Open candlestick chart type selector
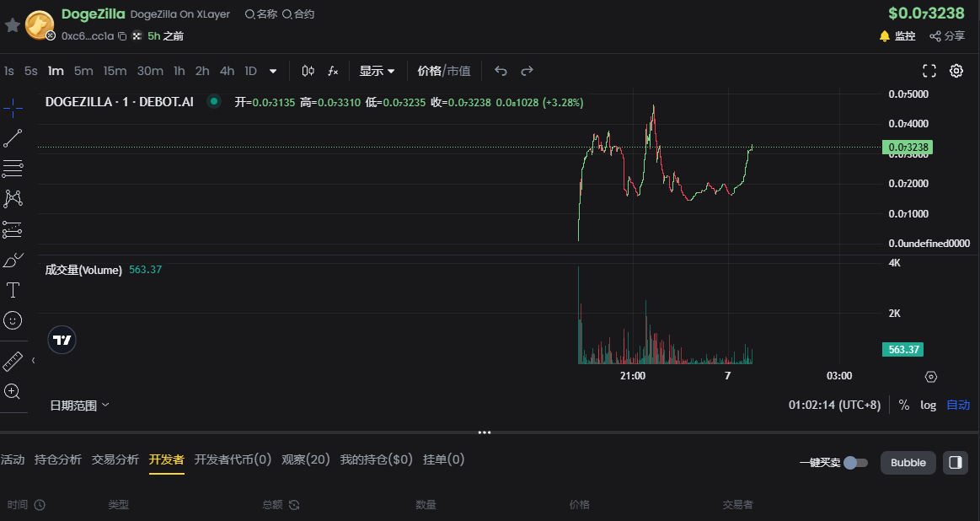The width and height of the screenshot is (980, 521). coord(308,71)
